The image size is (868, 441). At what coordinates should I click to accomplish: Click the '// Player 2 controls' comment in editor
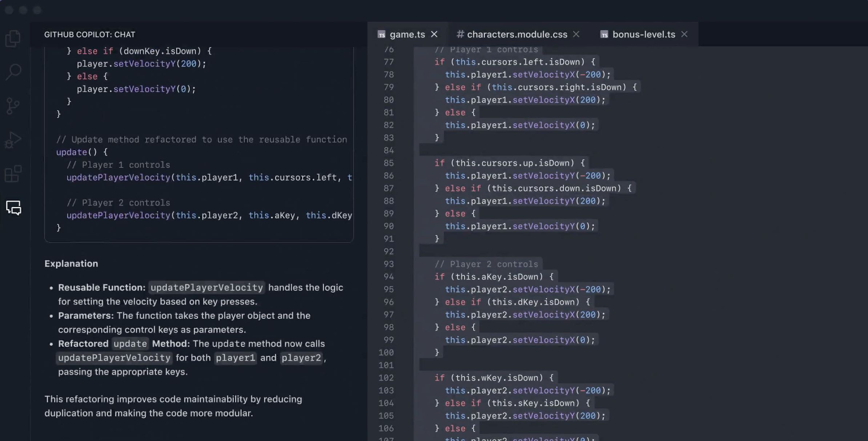(486, 264)
